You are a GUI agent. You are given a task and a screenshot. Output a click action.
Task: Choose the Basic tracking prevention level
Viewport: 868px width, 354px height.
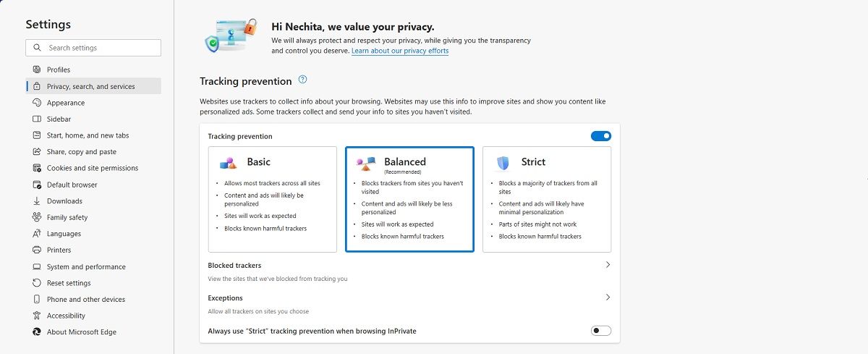coord(272,199)
